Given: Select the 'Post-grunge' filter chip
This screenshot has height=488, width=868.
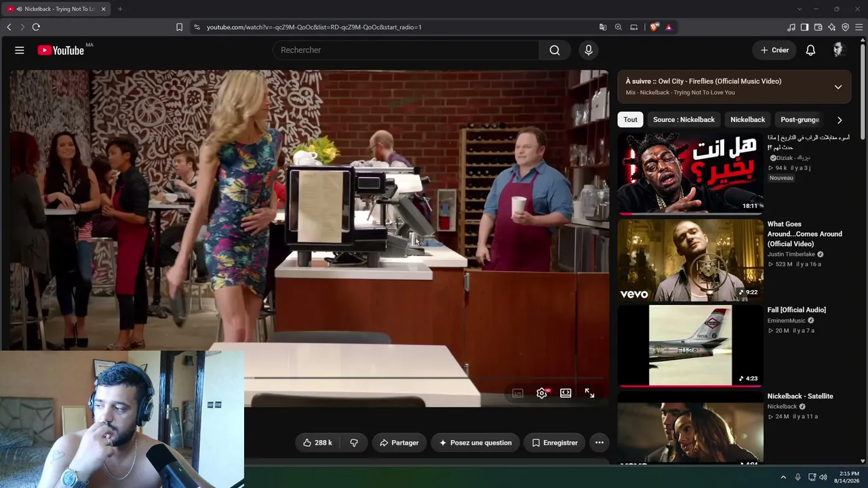Looking at the screenshot, I should click(800, 120).
